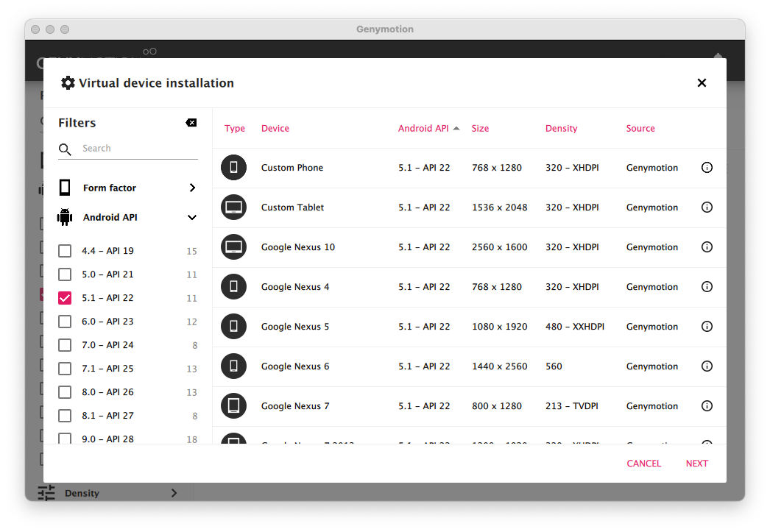Click the gear icon beside dialog title
This screenshot has width=770, height=532.
(68, 83)
